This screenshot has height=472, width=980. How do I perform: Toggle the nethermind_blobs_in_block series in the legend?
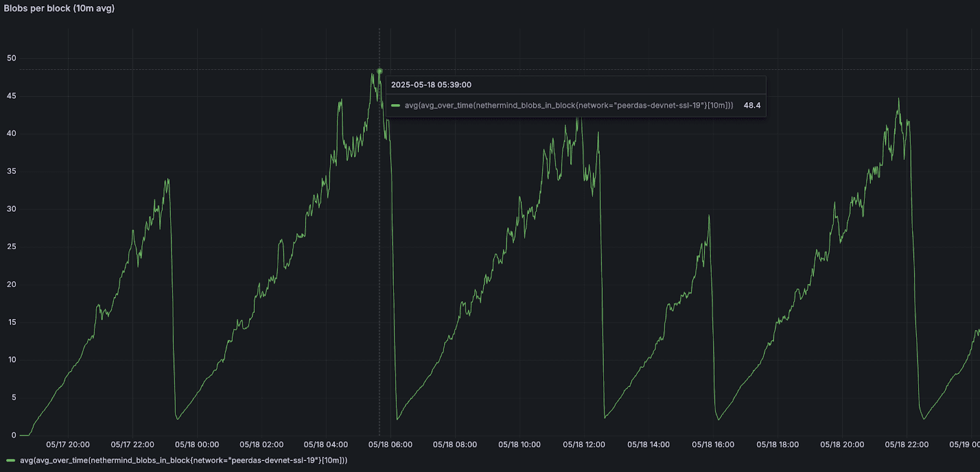183,460
